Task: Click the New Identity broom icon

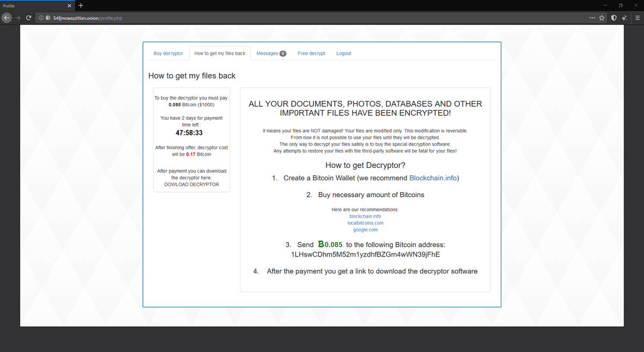Action: pyautogui.click(x=625, y=18)
